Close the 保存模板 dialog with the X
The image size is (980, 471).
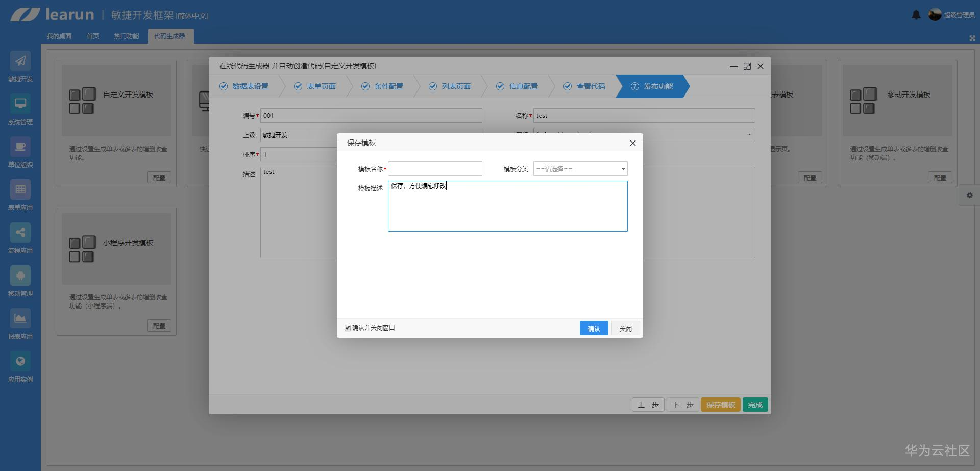pos(633,143)
